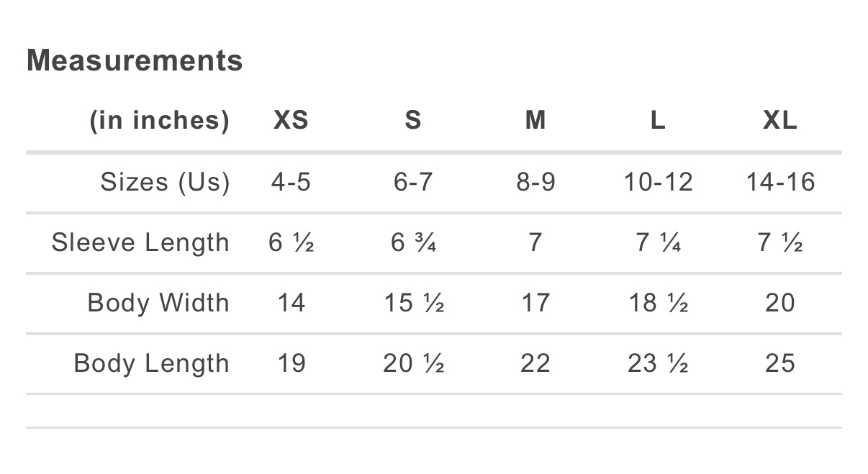
Task: Select the XL column header
Action: (780, 120)
